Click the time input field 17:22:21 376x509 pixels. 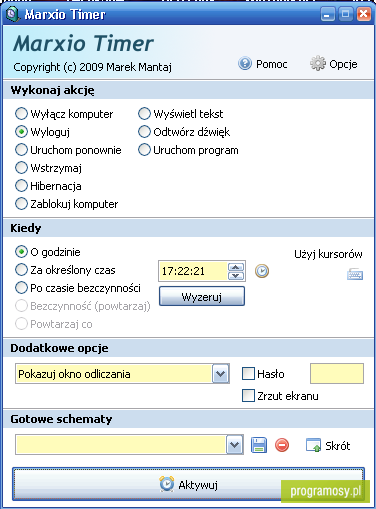194,271
